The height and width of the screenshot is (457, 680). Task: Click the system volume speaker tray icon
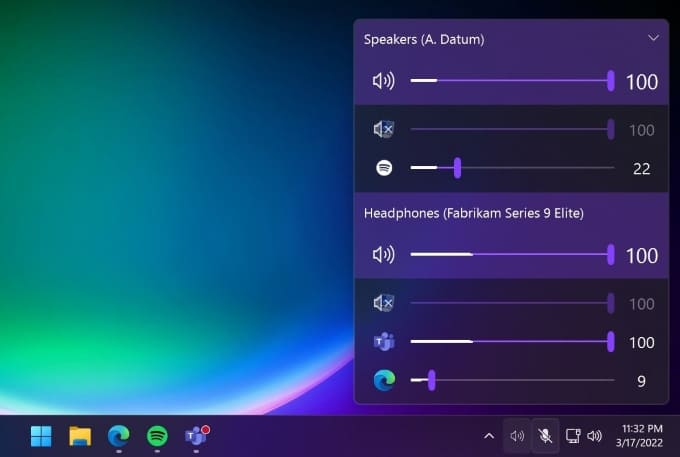(x=595, y=436)
